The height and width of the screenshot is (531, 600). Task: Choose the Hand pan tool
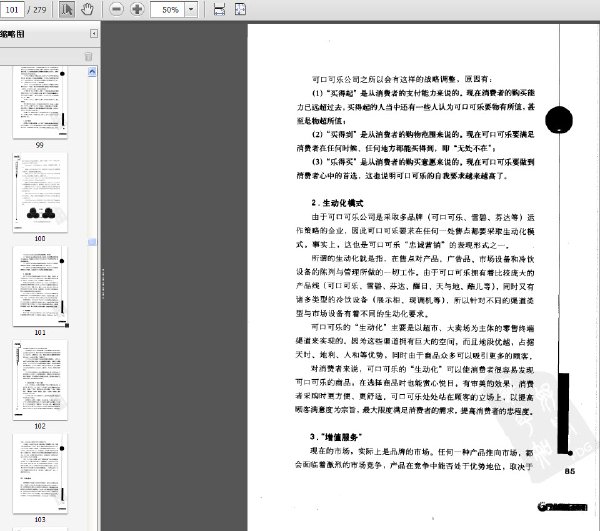click(87, 9)
